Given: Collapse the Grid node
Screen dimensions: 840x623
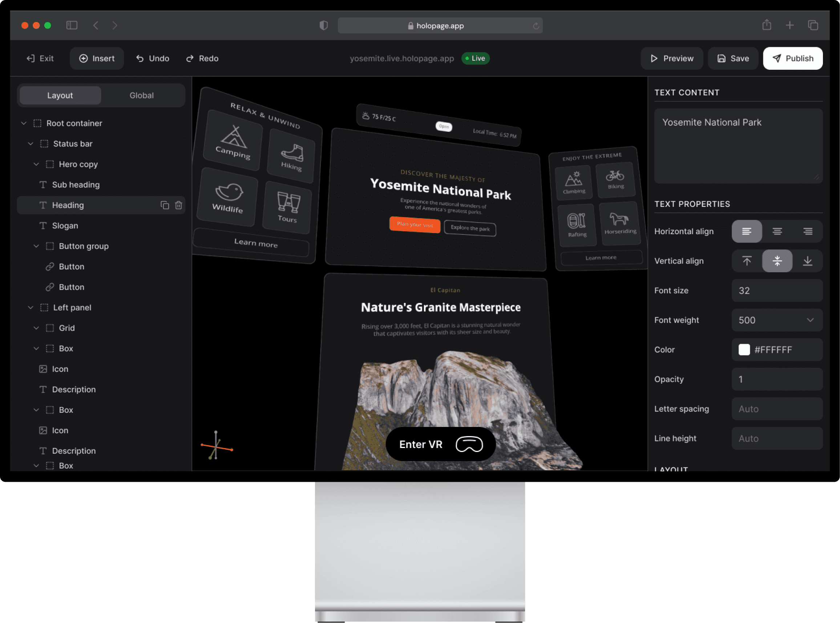Looking at the screenshot, I should point(36,328).
